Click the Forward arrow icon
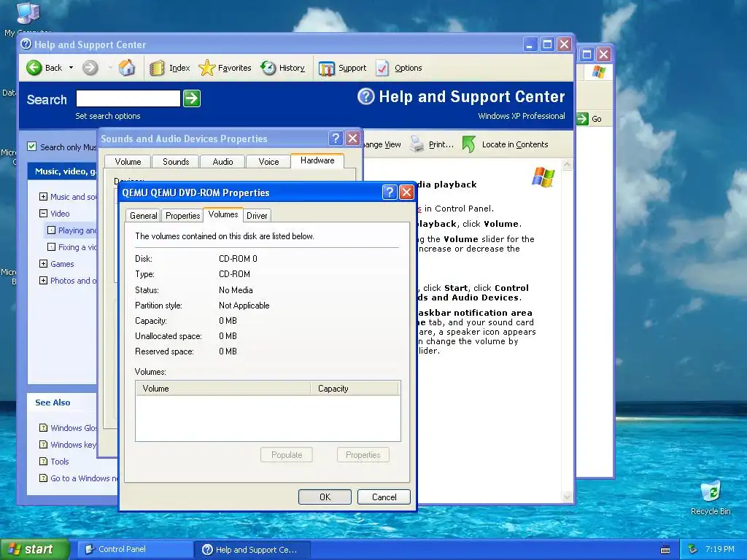 pos(90,68)
